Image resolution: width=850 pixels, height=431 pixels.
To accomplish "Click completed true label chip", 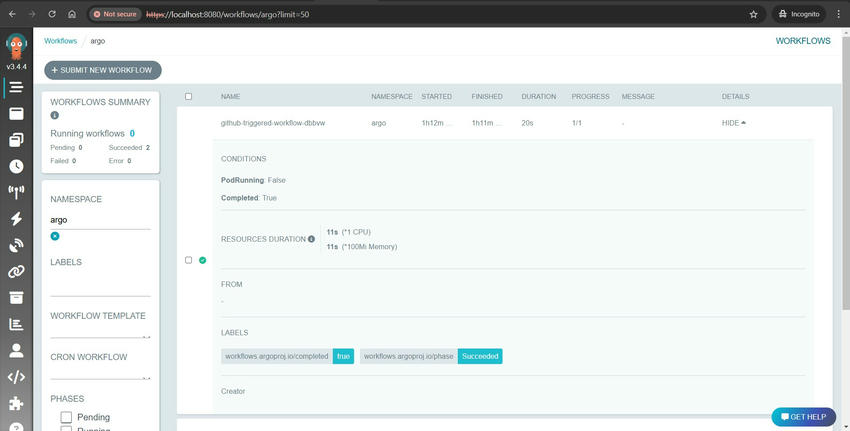I will click(x=287, y=356).
